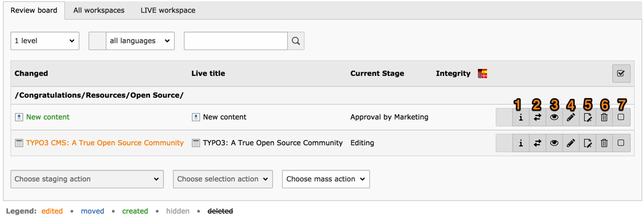The width and height of the screenshot is (644, 220).
Task: Show info for TYPO3 CMS row
Action: (x=521, y=143)
